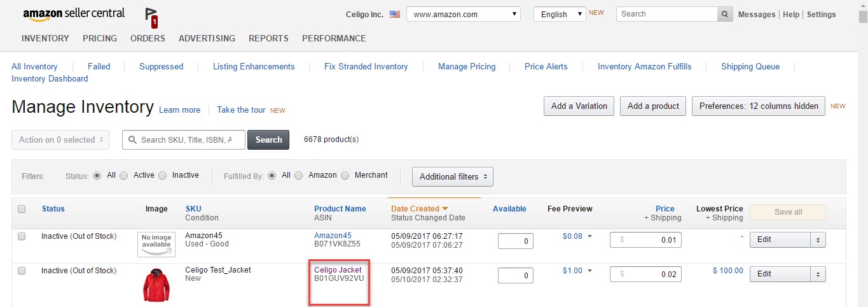The image size is (868, 307).
Task: Click the red Celigo jacket thumbnail
Action: 156,284
